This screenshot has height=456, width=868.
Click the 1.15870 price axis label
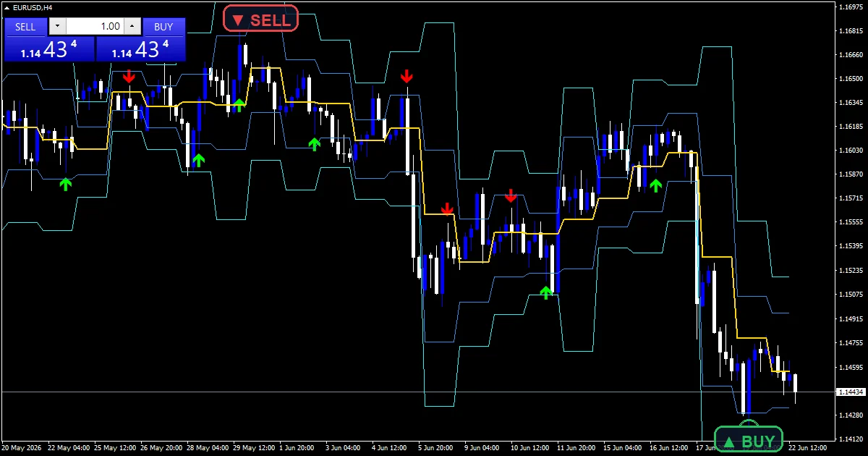(851, 174)
